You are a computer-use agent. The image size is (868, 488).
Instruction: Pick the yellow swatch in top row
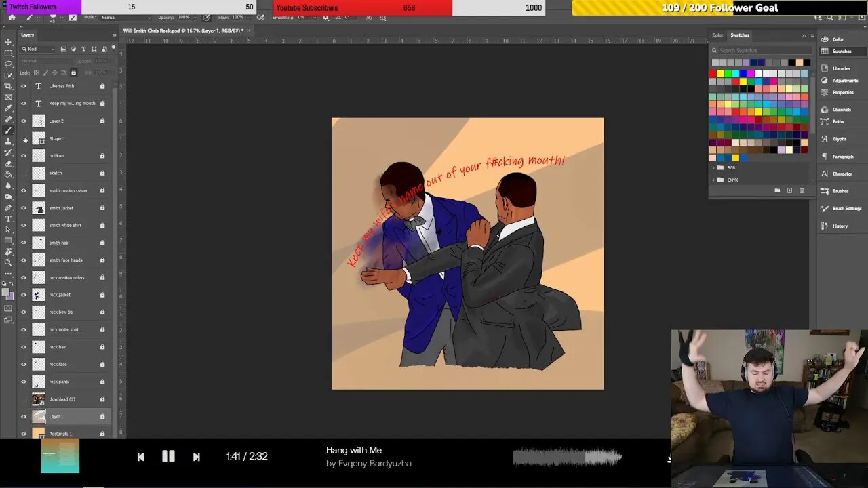720,74
